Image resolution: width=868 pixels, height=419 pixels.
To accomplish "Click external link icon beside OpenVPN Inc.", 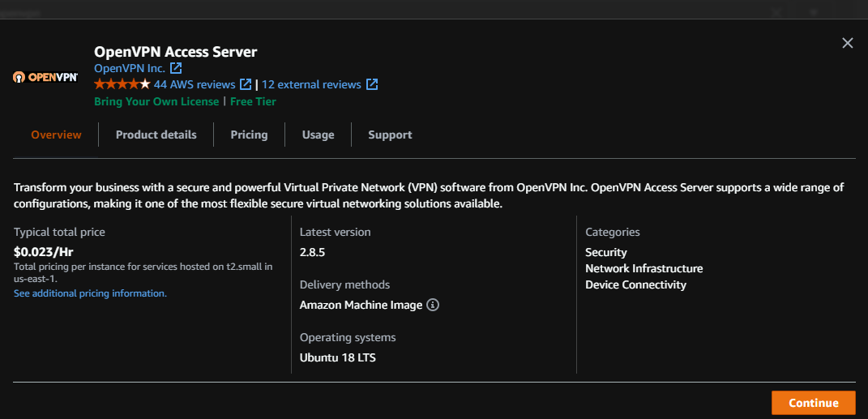I will (176, 68).
